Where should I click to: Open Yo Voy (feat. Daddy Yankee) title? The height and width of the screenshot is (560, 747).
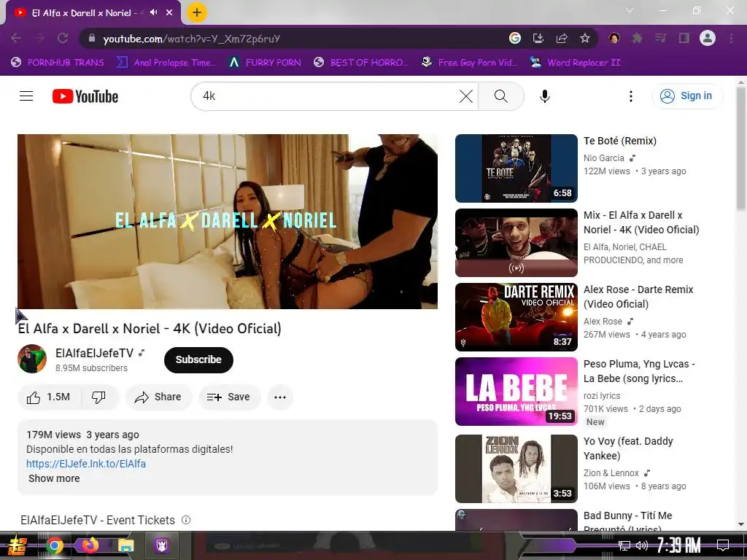(628, 448)
